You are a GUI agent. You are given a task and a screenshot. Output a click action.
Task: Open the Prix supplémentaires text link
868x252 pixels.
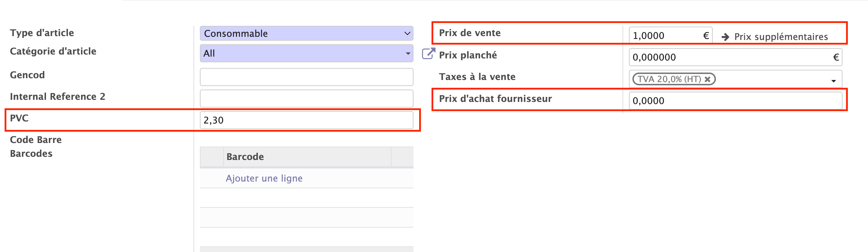click(x=781, y=37)
